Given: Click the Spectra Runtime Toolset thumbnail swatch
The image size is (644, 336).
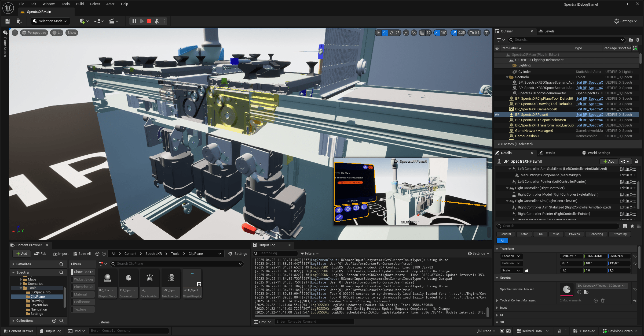Looking at the screenshot, I should [x=566, y=289].
